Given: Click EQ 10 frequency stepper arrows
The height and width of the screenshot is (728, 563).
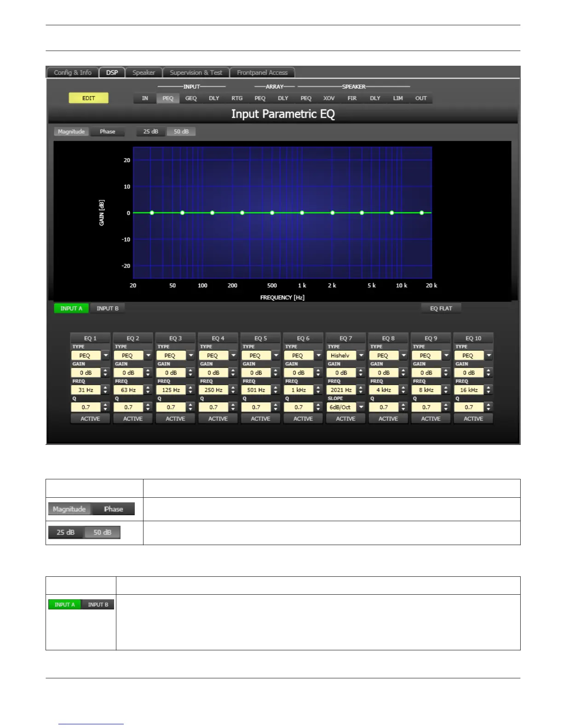Looking at the screenshot, I should [488, 390].
